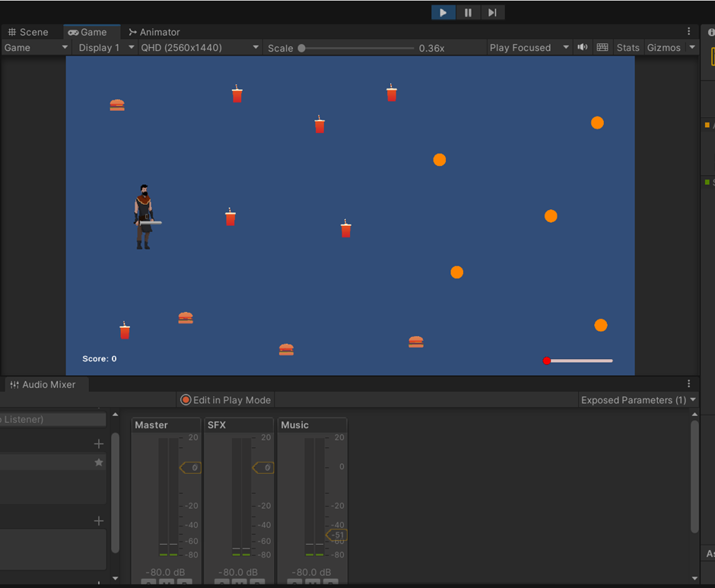715x588 pixels.
Task: Add a new mixer using the plus icon
Action: click(x=98, y=443)
